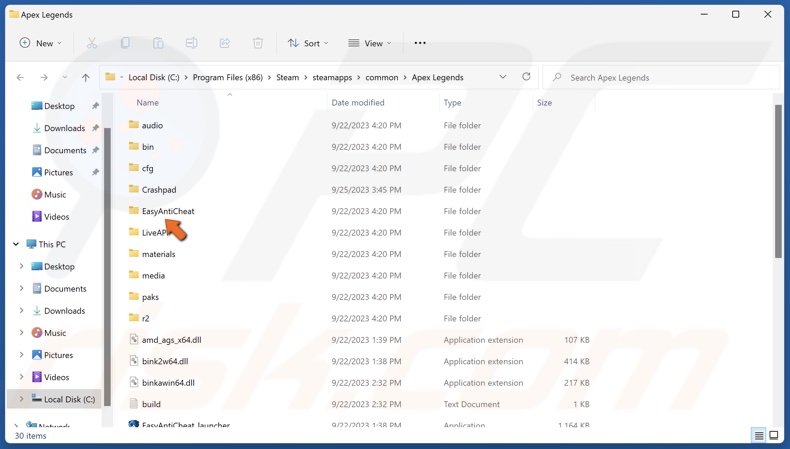
Task: Refresh the Apex Legends folder view
Action: (x=526, y=77)
